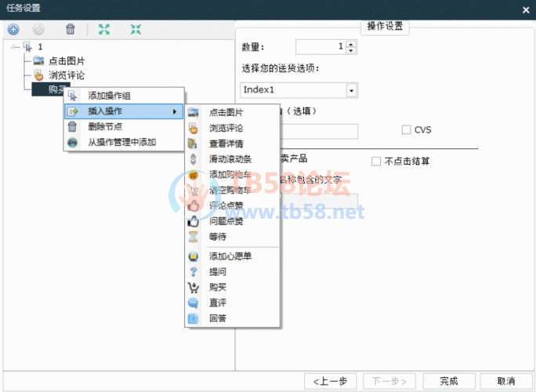Click the greyed edit pencil toolbar icon
The image size is (536, 392).
tap(38, 30)
